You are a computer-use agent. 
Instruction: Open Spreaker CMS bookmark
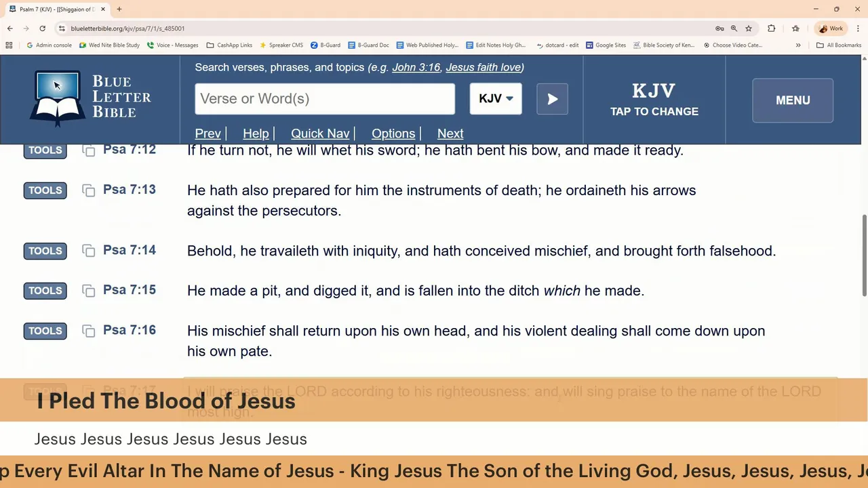pyautogui.click(x=281, y=45)
